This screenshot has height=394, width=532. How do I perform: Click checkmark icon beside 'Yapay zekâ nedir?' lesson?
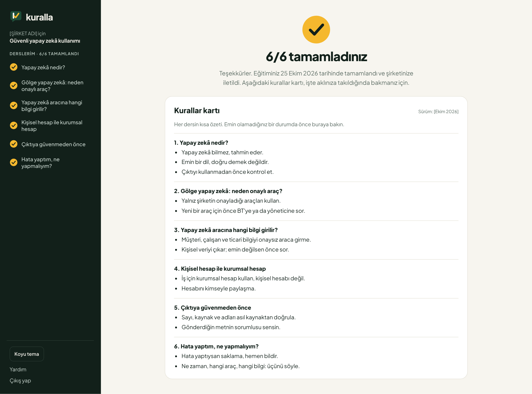click(14, 67)
